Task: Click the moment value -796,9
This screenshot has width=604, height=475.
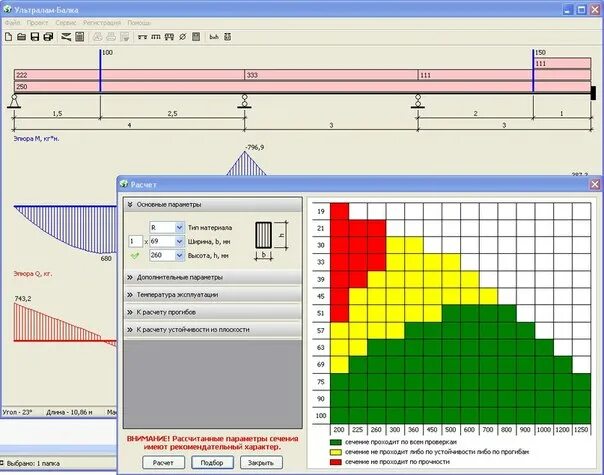Action: pyautogui.click(x=255, y=147)
